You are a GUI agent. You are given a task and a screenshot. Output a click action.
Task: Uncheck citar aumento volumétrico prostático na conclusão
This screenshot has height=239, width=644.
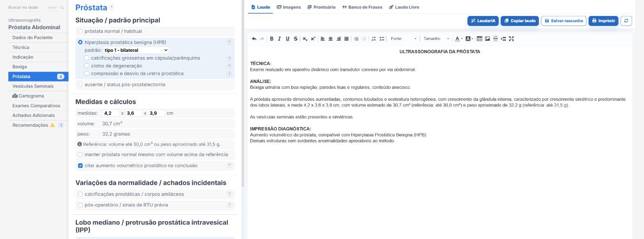pos(80,166)
